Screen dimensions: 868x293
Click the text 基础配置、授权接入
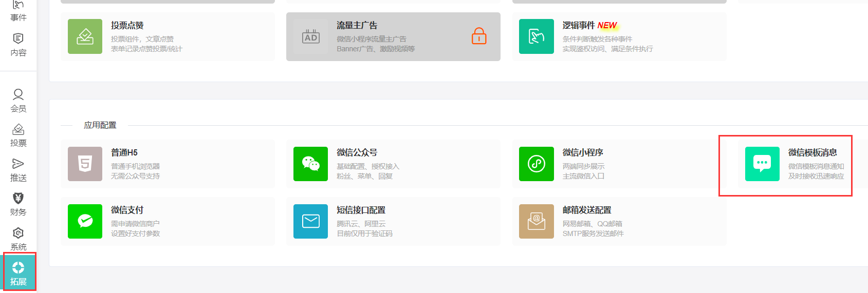pyautogui.click(x=368, y=166)
